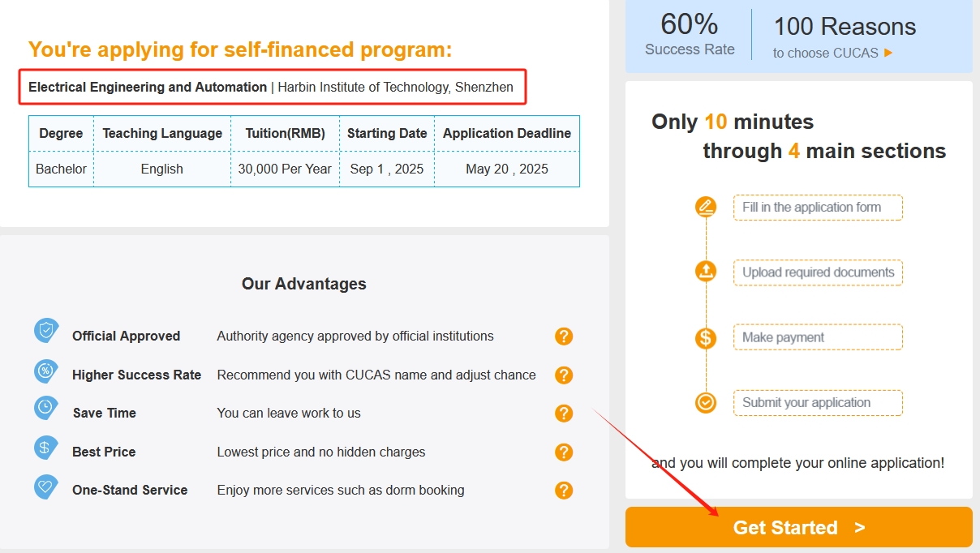The width and height of the screenshot is (980, 553).
Task: Open question mark for One-Stand Service
Action: click(564, 490)
